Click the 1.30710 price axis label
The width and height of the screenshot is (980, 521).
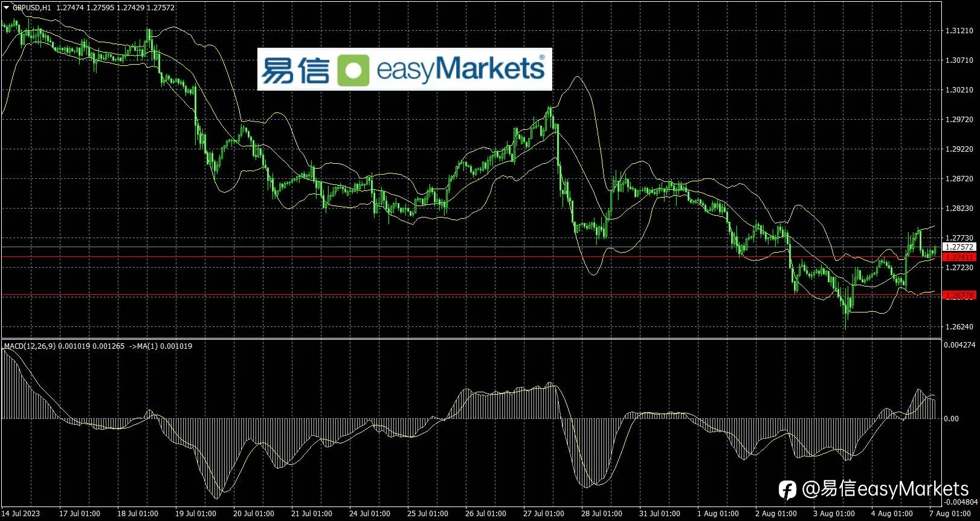(959, 60)
